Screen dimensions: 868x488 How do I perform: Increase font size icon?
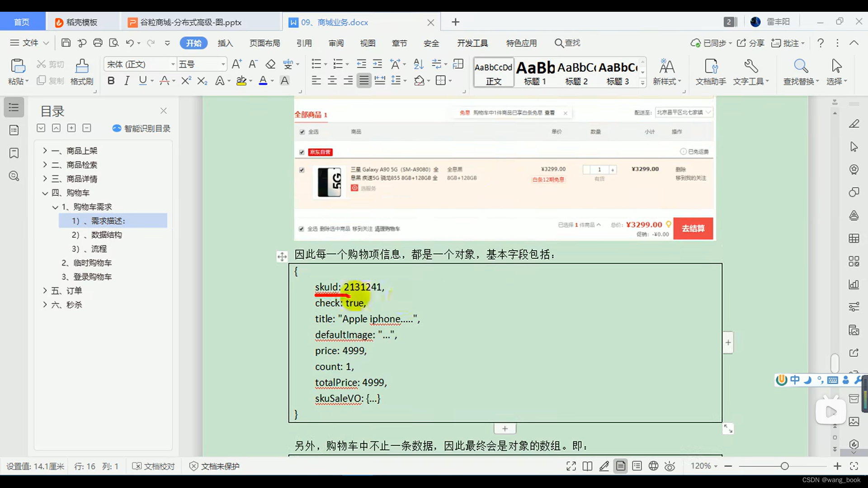236,64
